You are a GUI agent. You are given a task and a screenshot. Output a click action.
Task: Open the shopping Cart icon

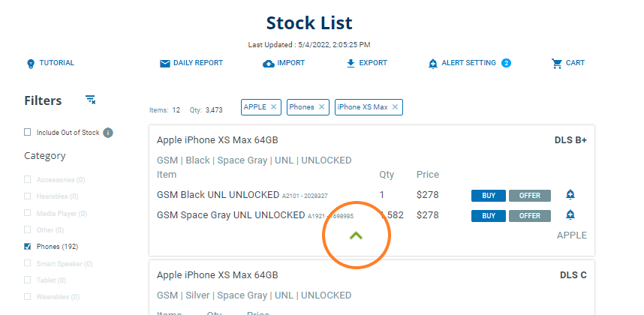[556, 63]
